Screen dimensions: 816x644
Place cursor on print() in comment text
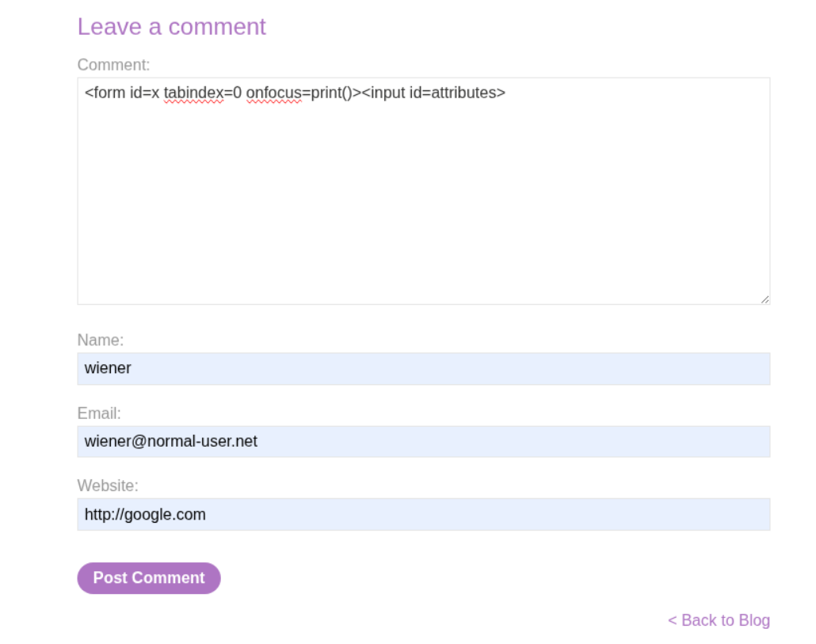(x=331, y=93)
